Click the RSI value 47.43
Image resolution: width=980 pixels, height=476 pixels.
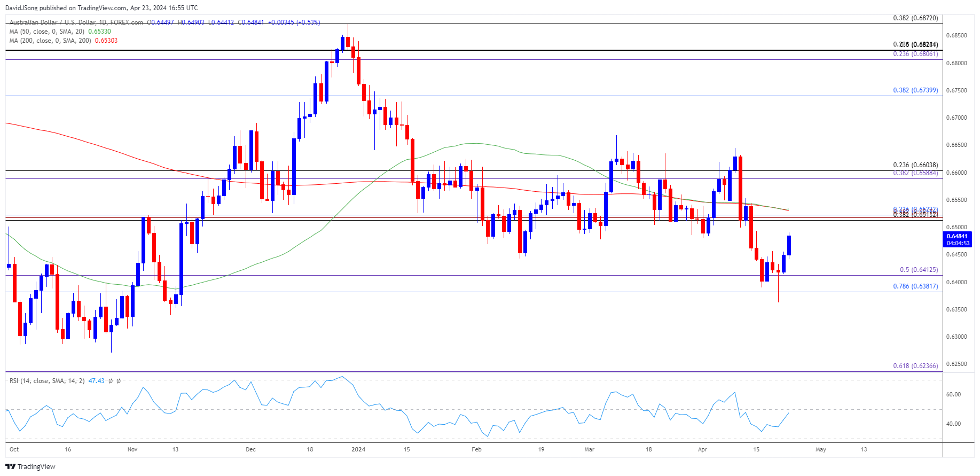click(96, 381)
